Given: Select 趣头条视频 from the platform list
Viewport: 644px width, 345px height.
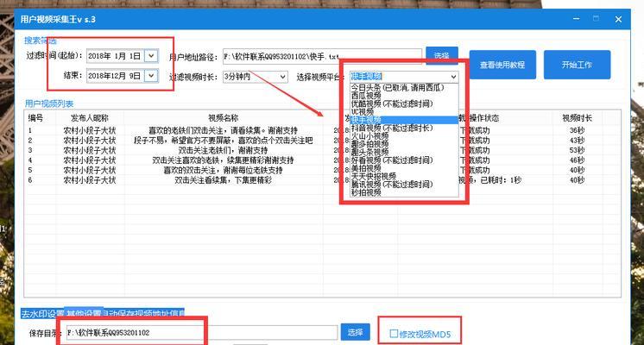Looking at the screenshot, I should (x=369, y=152).
